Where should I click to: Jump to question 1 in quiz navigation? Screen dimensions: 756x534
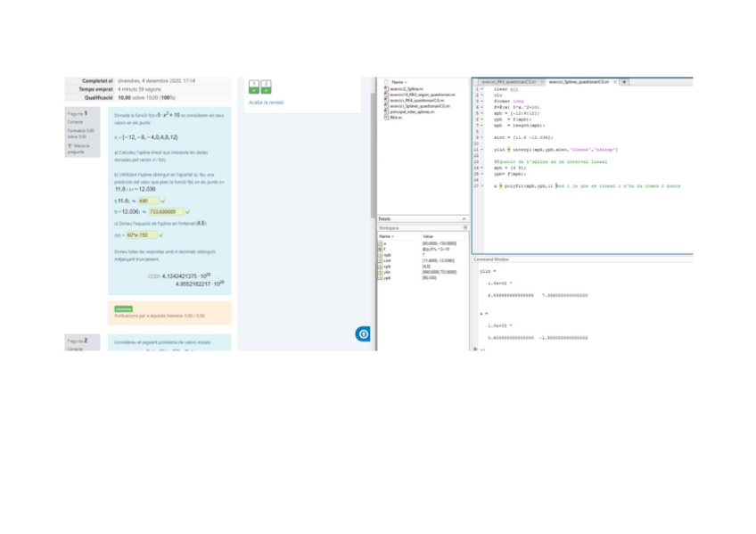(x=254, y=86)
